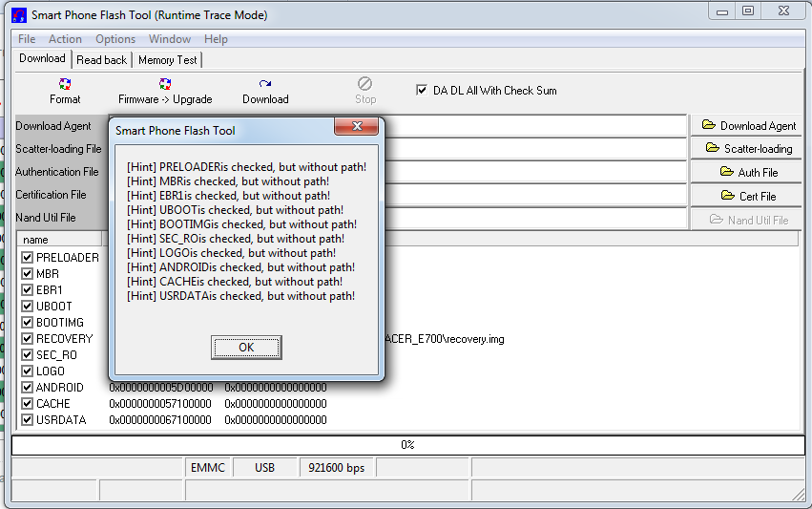
Task: Click the disabled Stop icon
Action: pos(364,83)
